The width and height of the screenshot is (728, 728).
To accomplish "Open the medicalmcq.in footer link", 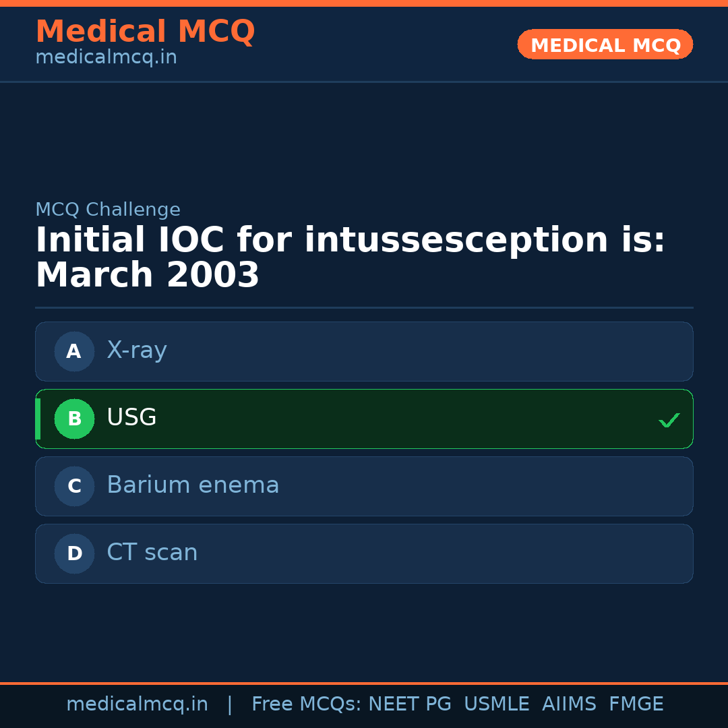I will [x=137, y=704].
